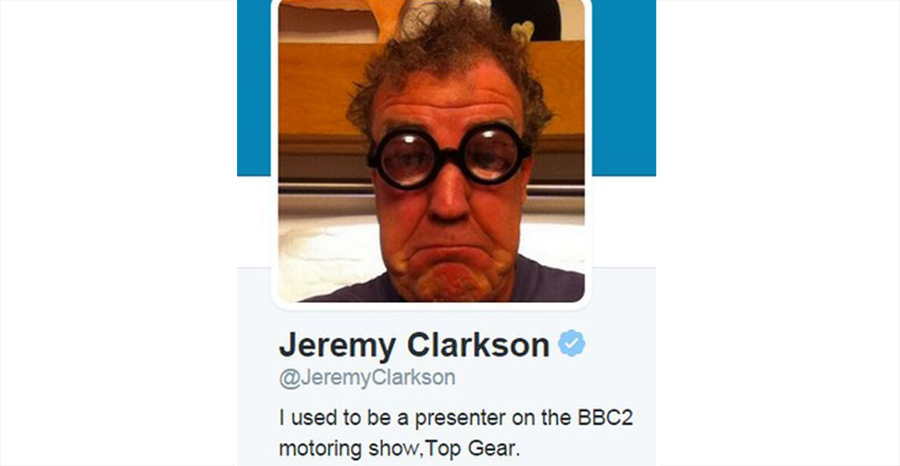Select the bio line mentioning BBC2
The height and width of the screenshot is (466, 900).
(x=456, y=418)
